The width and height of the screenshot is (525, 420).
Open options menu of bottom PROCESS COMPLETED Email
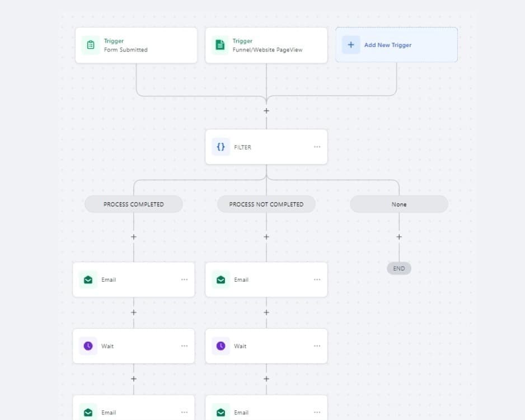click(x=185, y=412)
